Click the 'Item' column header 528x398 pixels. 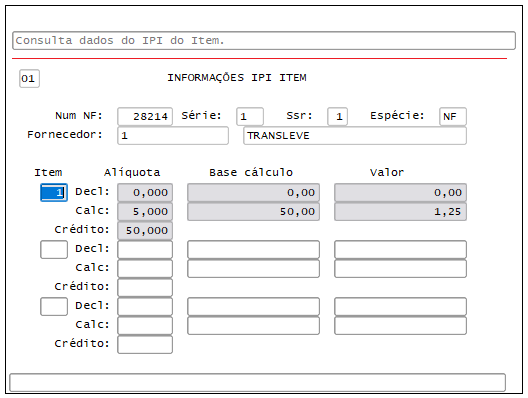pos(48,172)
